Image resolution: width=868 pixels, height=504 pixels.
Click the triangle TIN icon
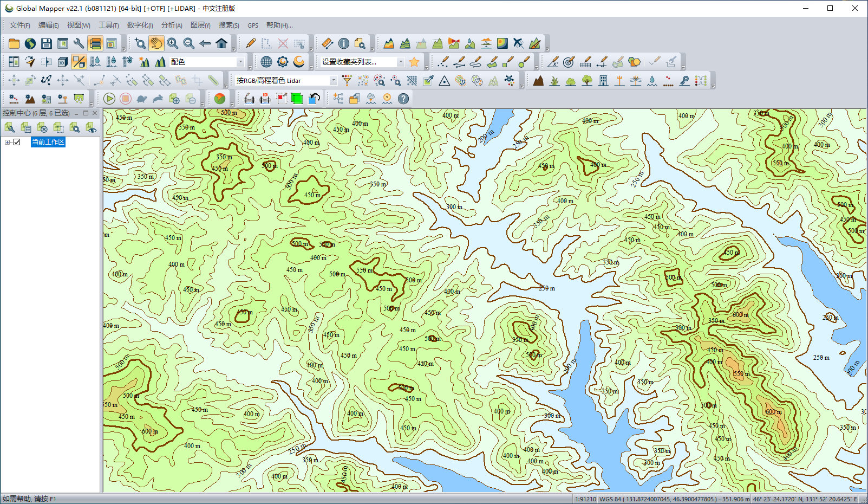(445, 81)
